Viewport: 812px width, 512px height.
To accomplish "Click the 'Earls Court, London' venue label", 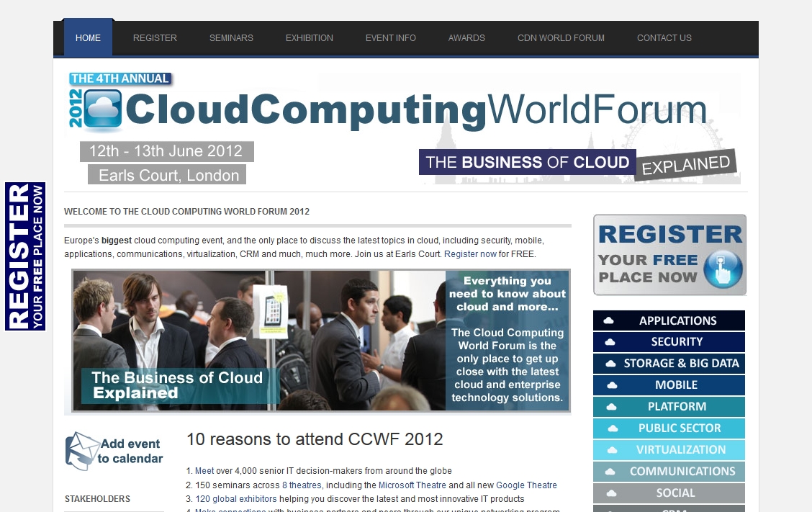I will pyautogui.click(x=167, y=175).
